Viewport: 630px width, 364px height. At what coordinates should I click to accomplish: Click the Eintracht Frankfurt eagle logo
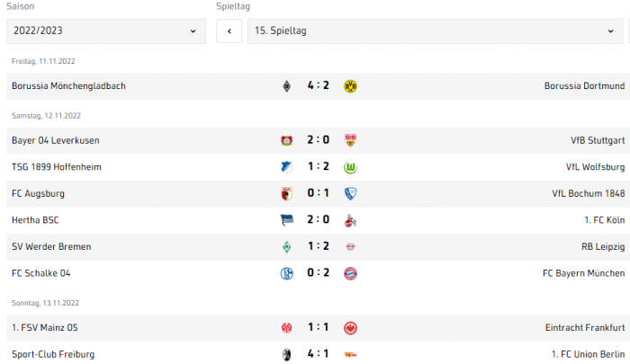(x=351, y=328)
